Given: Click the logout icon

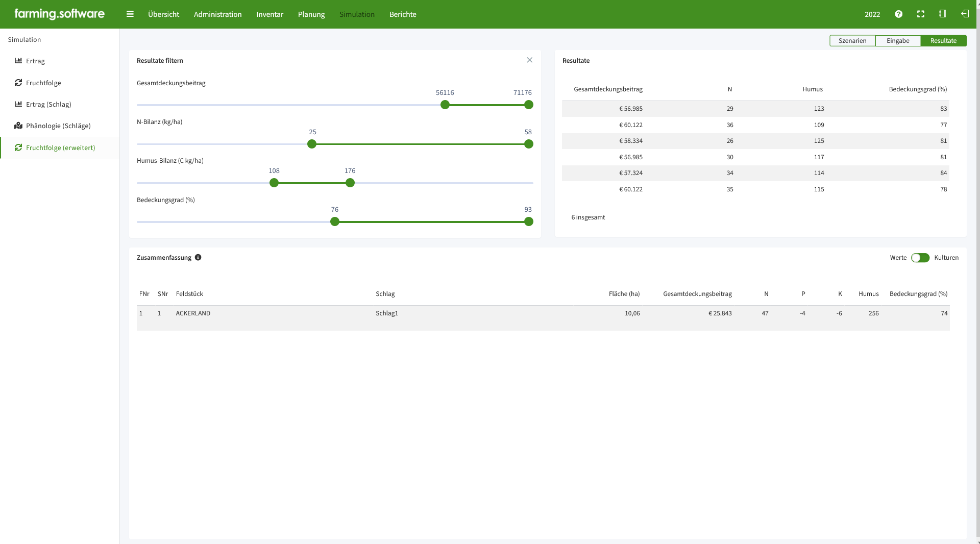Looking at the screenshot, I should (965, 14).
